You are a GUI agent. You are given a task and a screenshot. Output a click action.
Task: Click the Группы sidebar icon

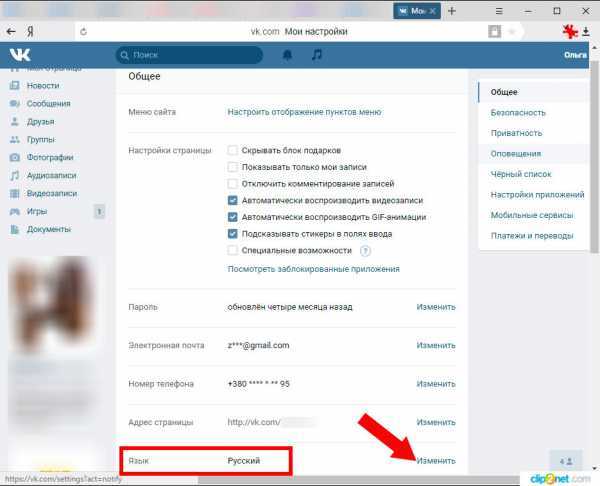(x=15, y=140)
